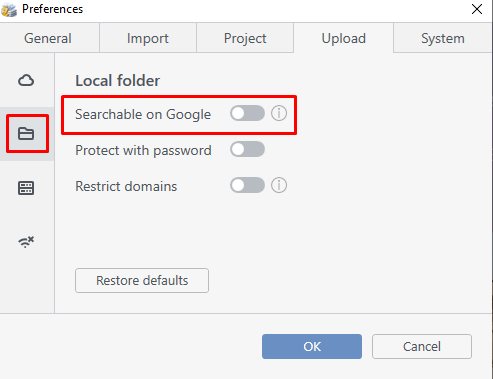Screen dimensions: 493x379
Task: Turn on Protect with password switch
Action: pyautogui.click(x=247, y=149)
